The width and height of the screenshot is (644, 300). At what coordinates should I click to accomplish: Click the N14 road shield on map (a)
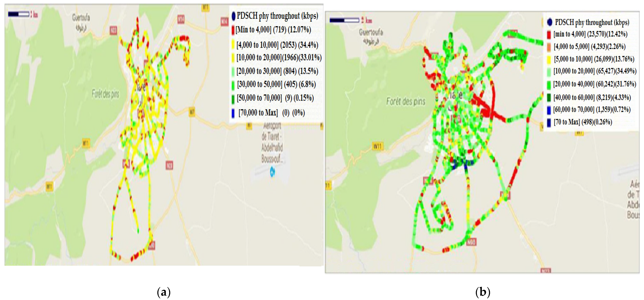(x=181, y=19)
